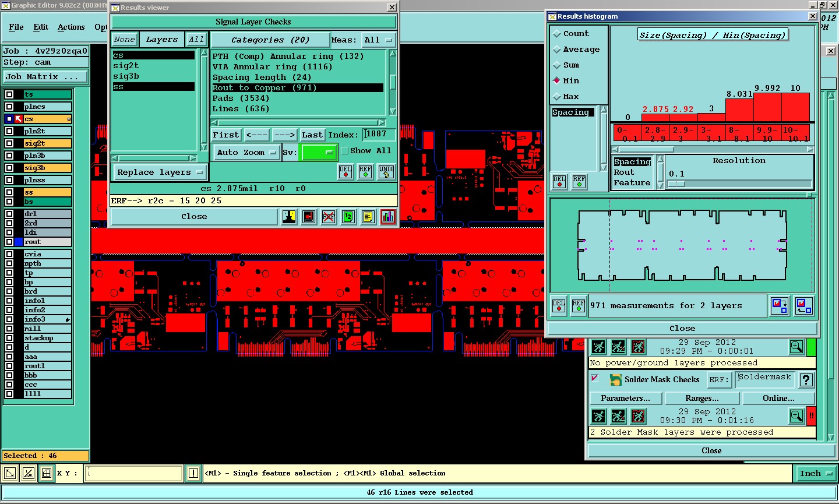839x504 pixels.
Task: Click the None layers selector
Action: pos(124,40)
